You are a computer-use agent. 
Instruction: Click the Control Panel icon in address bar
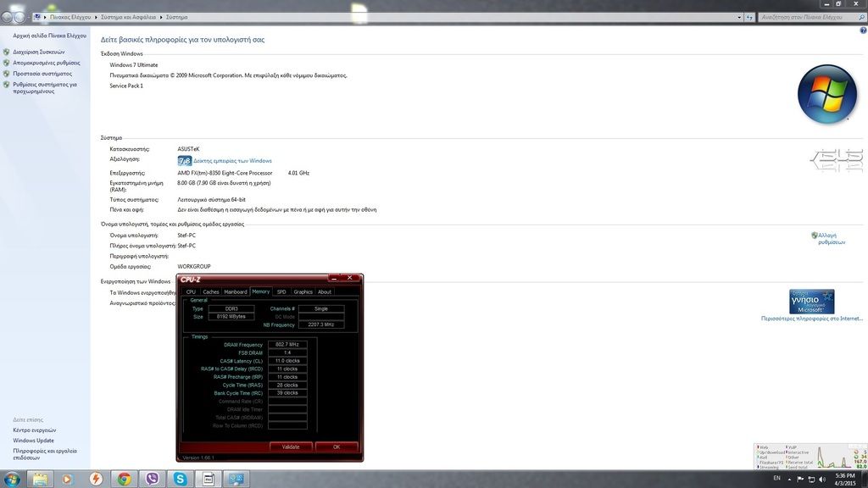pyautogui.click(x=37, y=17)
